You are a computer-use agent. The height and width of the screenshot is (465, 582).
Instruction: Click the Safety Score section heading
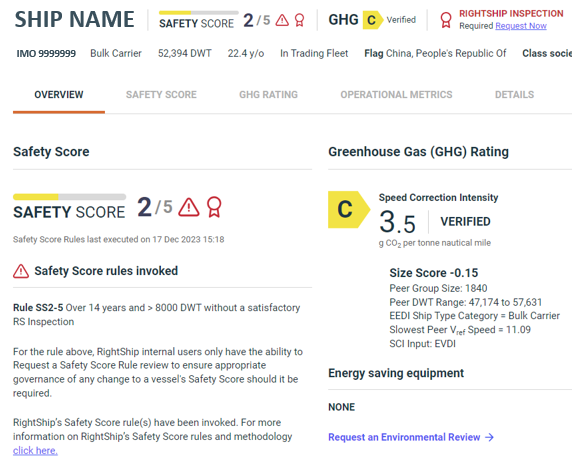point(51,151)
